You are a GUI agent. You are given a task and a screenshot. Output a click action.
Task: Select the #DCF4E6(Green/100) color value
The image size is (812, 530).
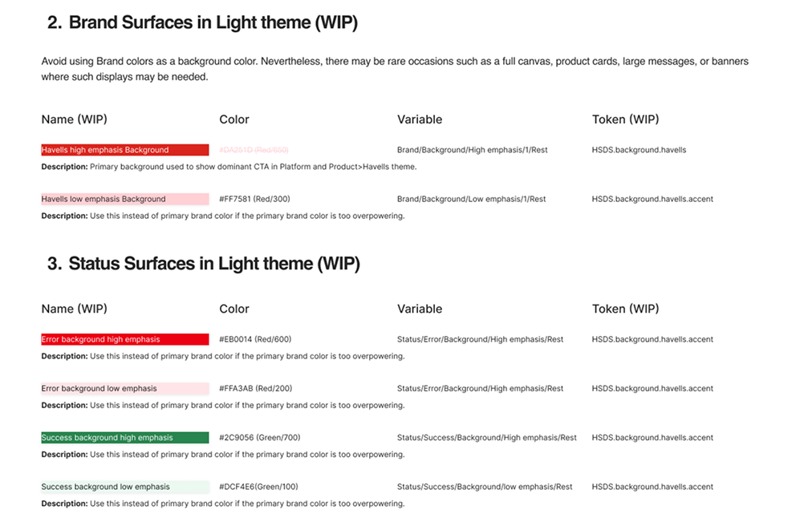[258, 487]
